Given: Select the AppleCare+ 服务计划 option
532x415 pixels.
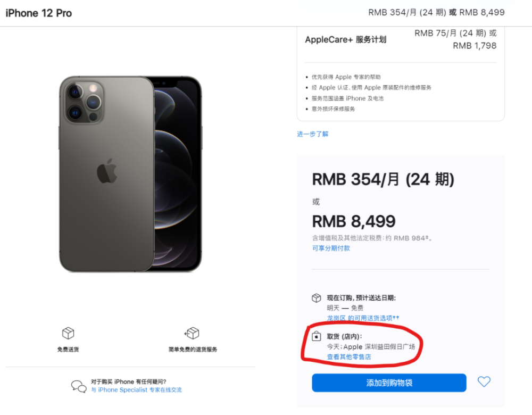Looking at the screenshot, I should coord(346,39).
